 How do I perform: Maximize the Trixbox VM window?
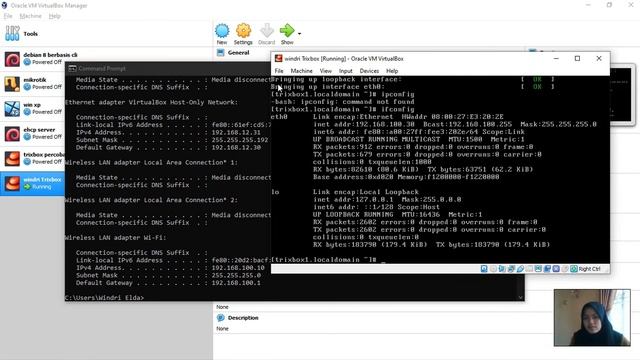(577, 58)
